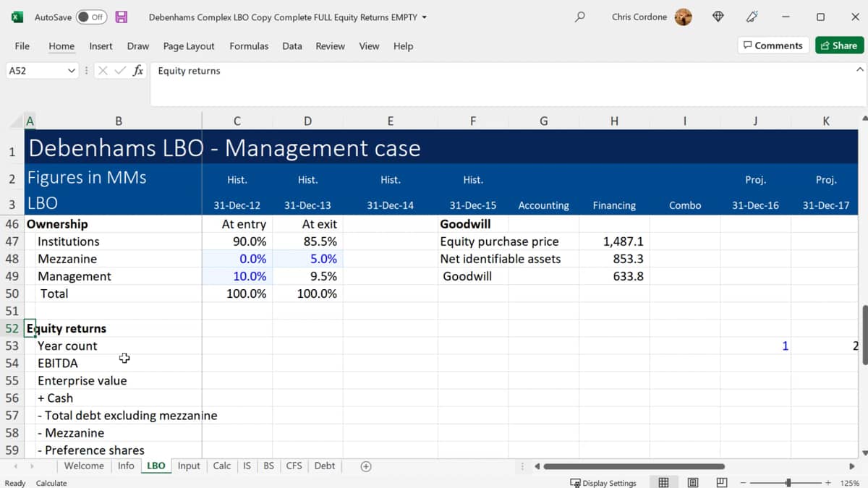Open the View ribbon tab
Screen dimensions: 868x488
369,46
